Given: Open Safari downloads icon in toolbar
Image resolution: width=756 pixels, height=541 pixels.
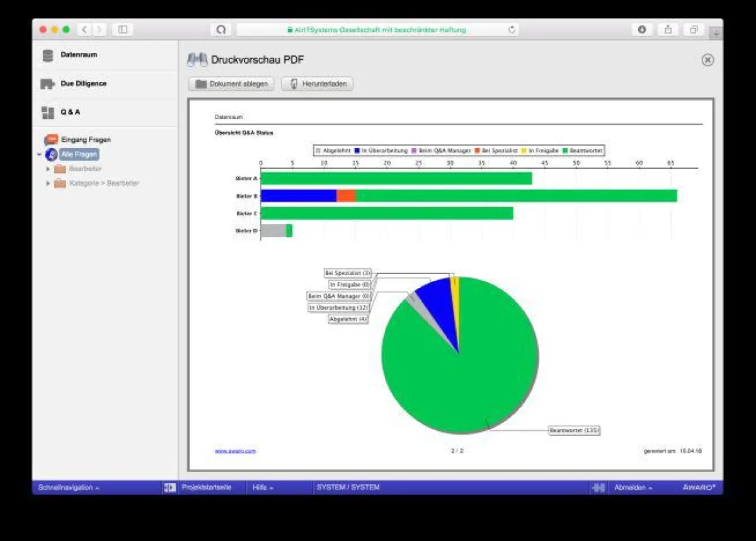Looking at the screenshot, I should (642, 30).
